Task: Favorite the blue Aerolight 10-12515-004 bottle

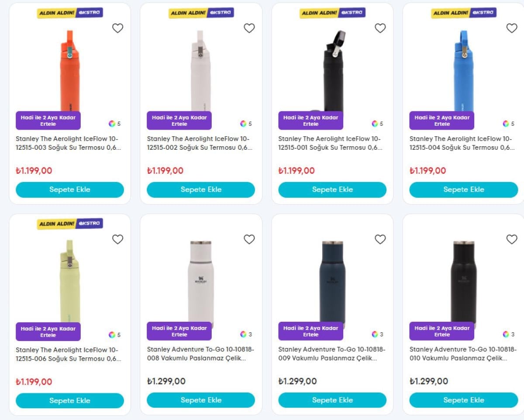Action: (511, 28)
